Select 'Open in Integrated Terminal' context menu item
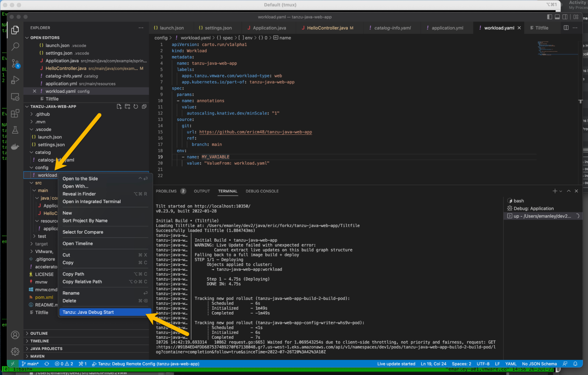Image resolution: width=588 pixels, height=375 pixels. pyautogui.click(x=91, y=201)
